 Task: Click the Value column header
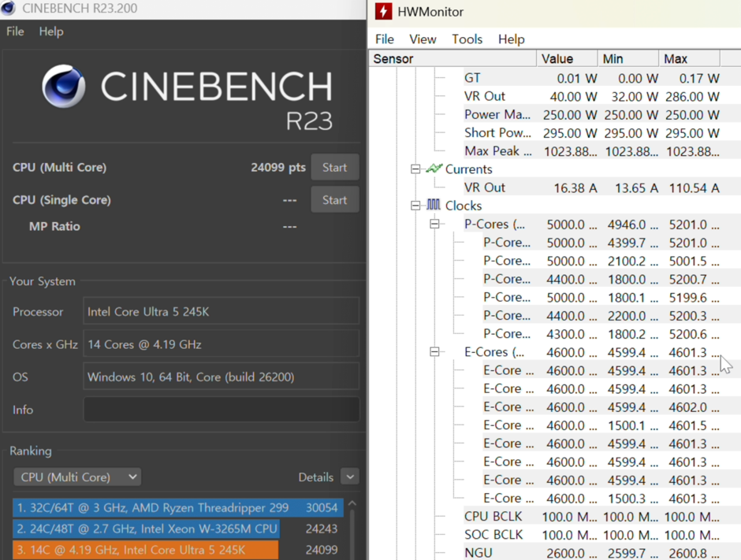[x=567, y=58]
